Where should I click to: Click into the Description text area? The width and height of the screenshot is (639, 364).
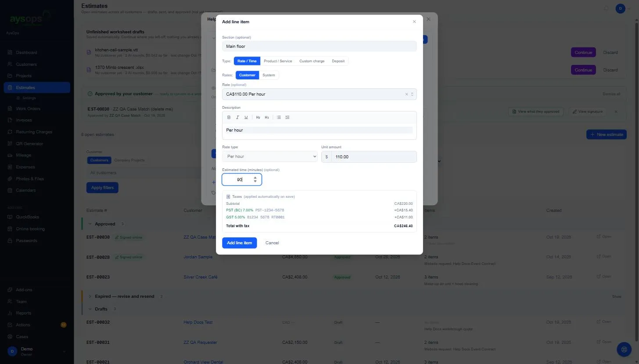tap(319, 131)
